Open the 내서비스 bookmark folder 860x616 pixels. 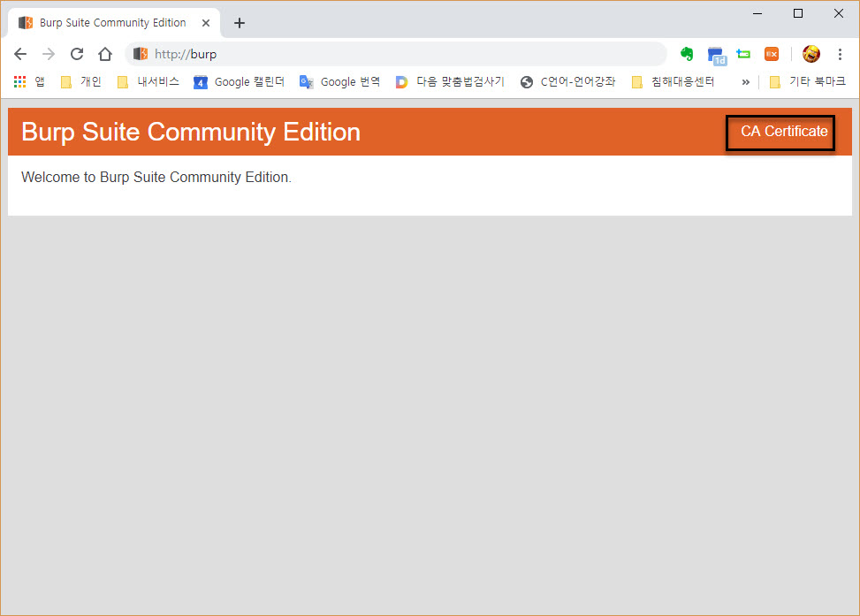click(148, 81)
